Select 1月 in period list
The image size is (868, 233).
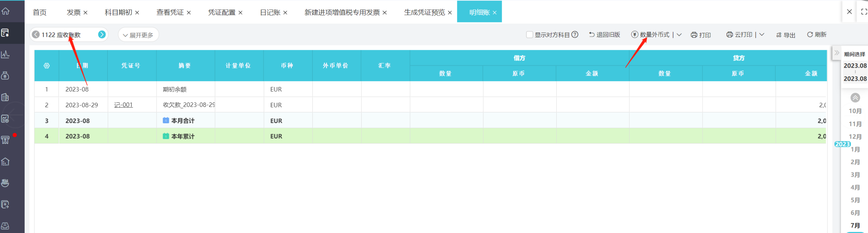(855, 149)
